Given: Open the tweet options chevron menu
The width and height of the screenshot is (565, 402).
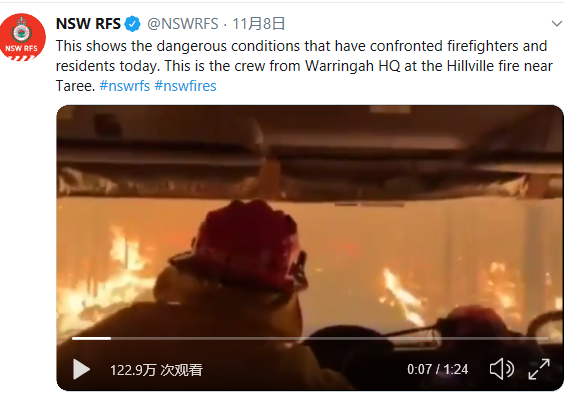Looking at the screenshot, I should (x=557, y=24).
